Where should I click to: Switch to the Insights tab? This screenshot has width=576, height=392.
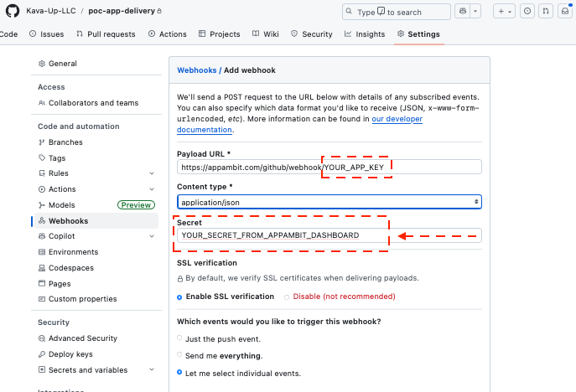(x=365, y=34)
